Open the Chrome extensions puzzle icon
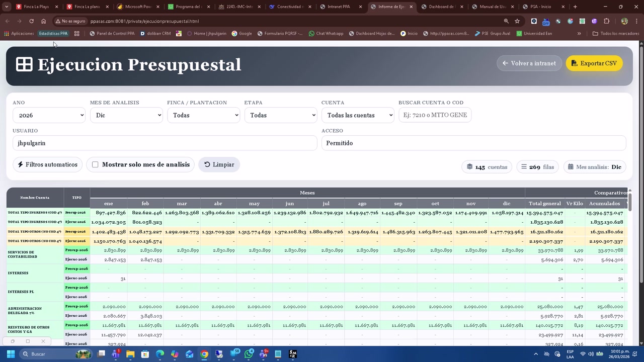This screenshot has height=362, width=644. pyautogui.click(x=606, y=21)
